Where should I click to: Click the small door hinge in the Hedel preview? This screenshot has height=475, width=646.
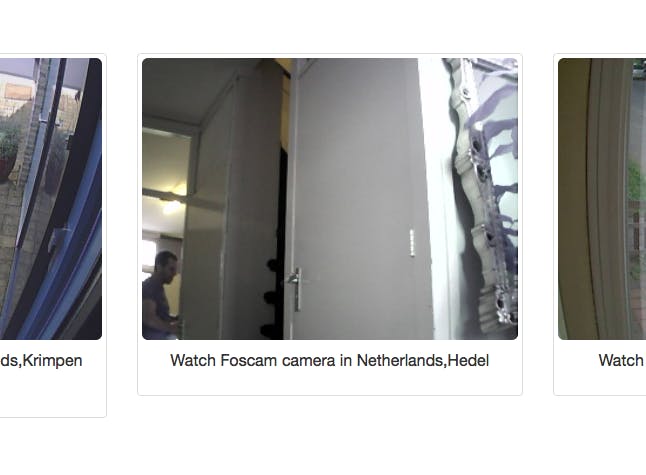click(x=412, y=243)
